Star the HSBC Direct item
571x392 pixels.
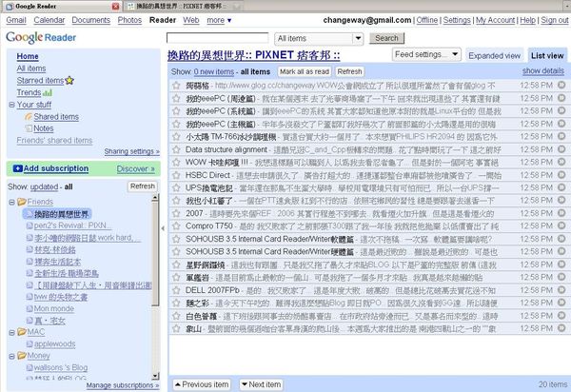(177, 175)
